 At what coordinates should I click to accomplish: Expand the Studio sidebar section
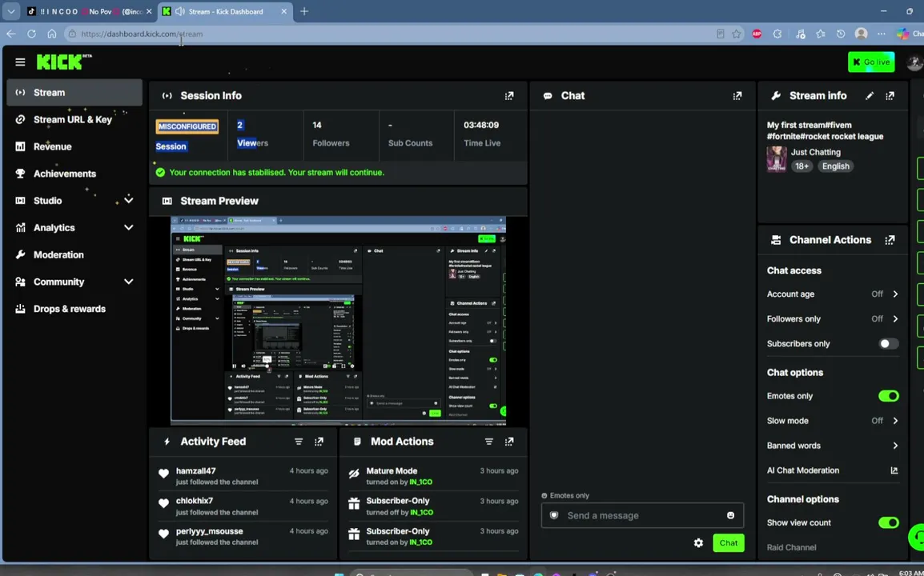(x=128, y=200)
